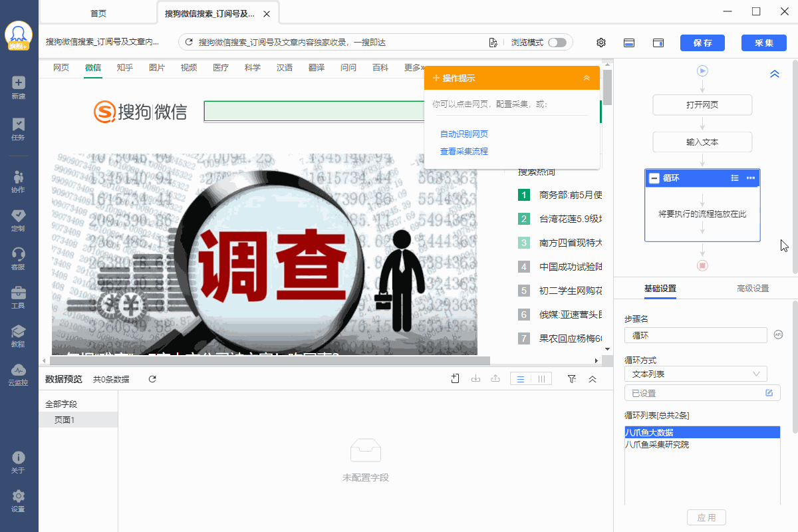Click the Sogou WeChat search box
This screenshot has width=798, height=532.
(314, 112)
